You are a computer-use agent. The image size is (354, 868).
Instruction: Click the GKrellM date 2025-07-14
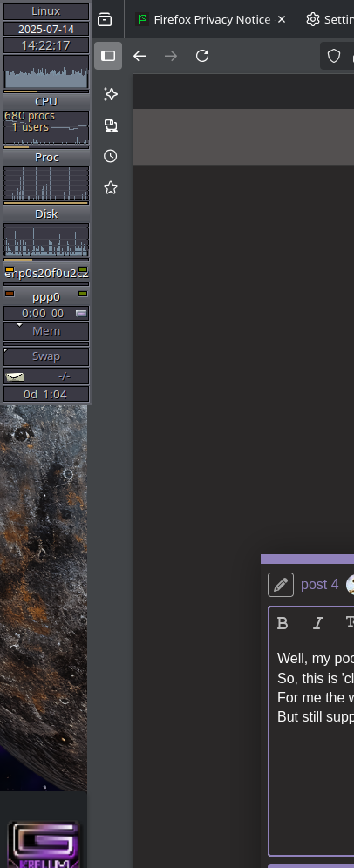[x=46, y=29]
